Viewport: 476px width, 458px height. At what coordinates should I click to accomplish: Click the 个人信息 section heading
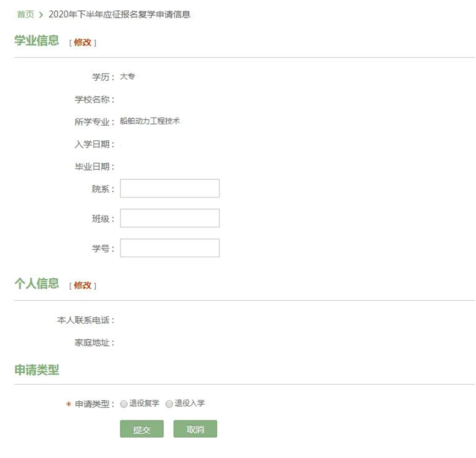(37, 284)
